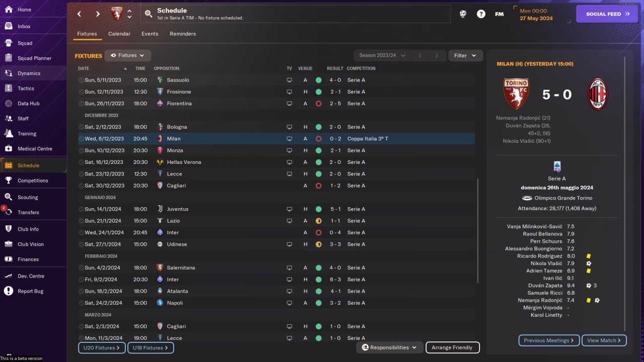
Task: Toggle the check circle beside the Hellas Verona fixture
Action: [x=81, y=162]
